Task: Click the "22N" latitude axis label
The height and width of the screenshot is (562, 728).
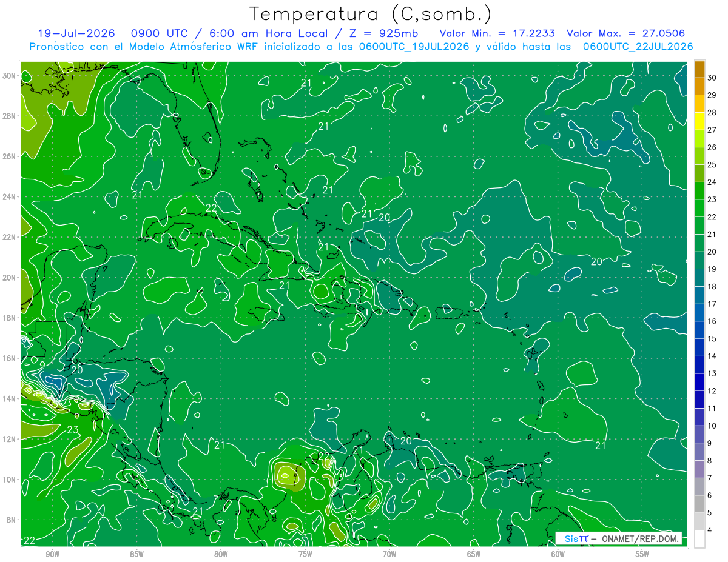Action: pos(10,237)
